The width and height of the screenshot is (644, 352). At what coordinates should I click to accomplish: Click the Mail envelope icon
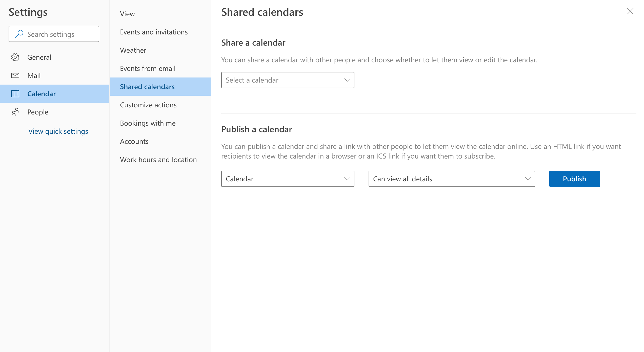point(15,75)
